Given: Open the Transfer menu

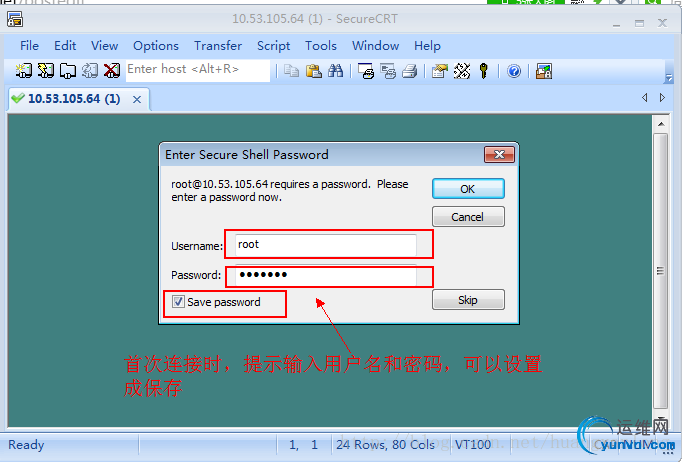Looking at the screenshot, I should click(218, 46).
